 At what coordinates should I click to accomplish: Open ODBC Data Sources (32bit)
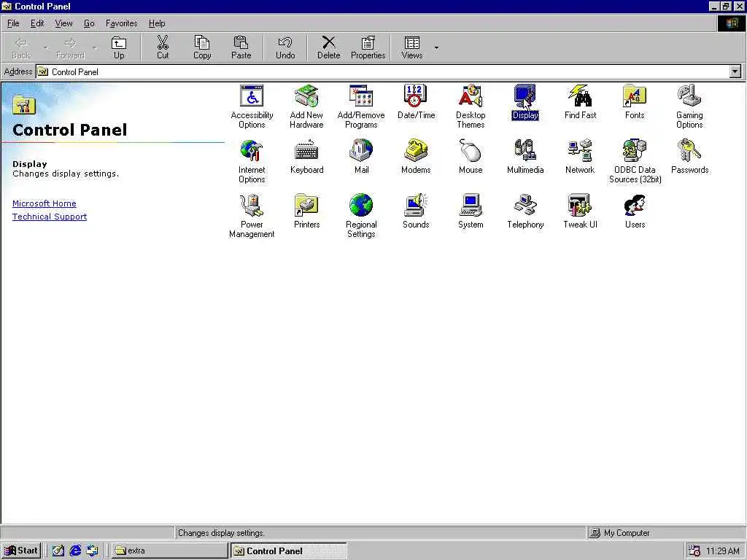pos(635,161)
